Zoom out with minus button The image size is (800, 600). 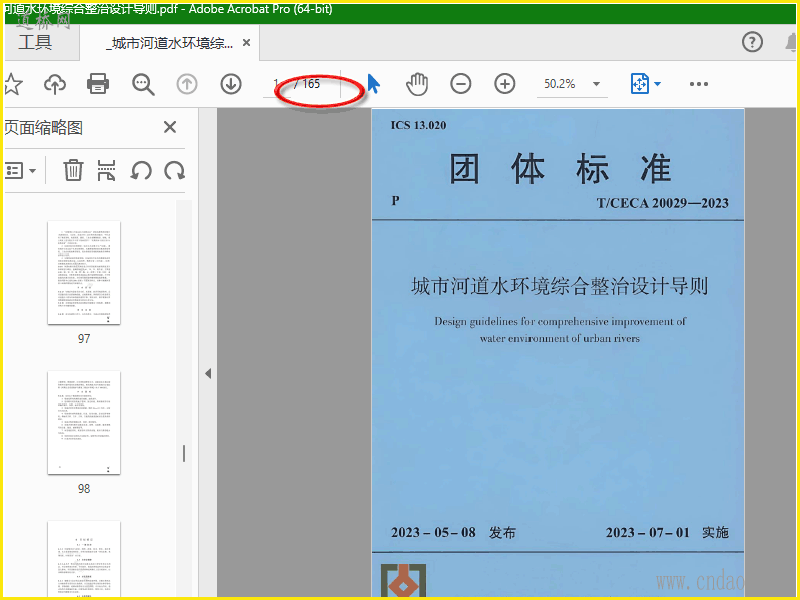[461, 84]
